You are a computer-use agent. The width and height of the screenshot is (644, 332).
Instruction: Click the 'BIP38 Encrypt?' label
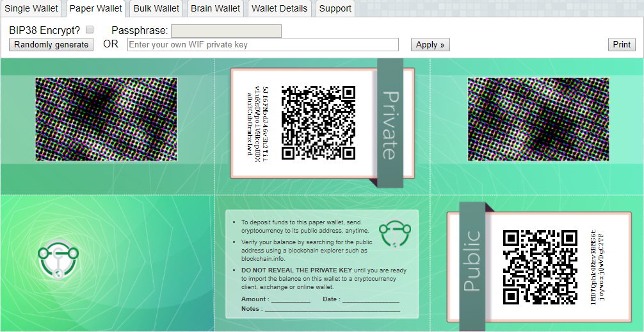[x=45, y=30]
